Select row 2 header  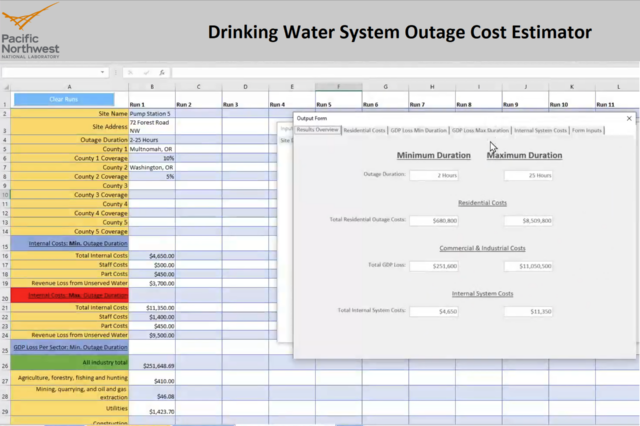coord(5,113)
